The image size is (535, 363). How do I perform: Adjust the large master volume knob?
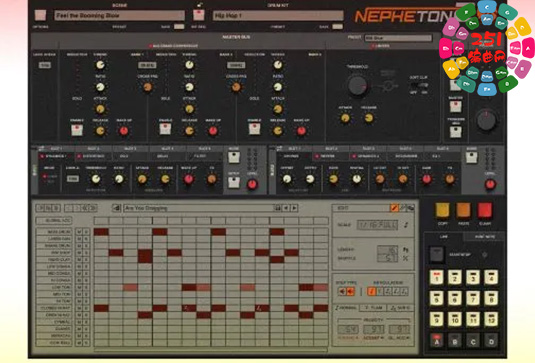click(x=487, y=120)
